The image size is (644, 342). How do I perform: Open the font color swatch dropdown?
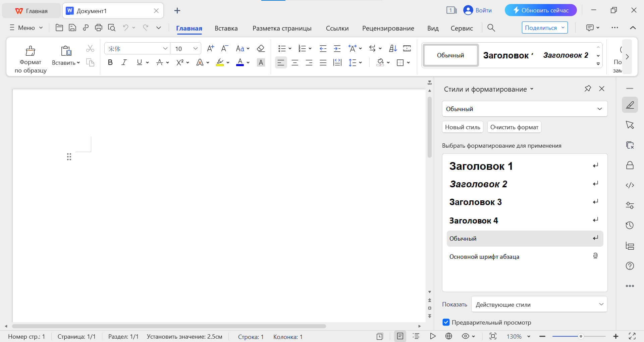(248, 62)
